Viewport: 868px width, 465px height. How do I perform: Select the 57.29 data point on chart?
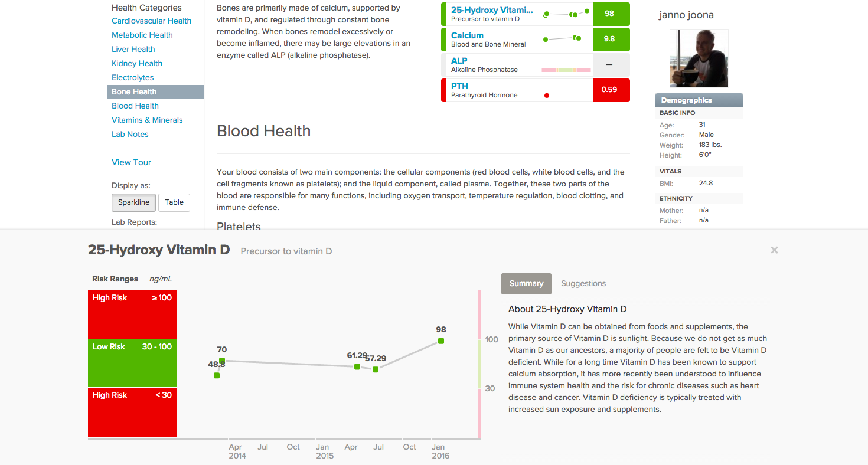click(375, 369)
